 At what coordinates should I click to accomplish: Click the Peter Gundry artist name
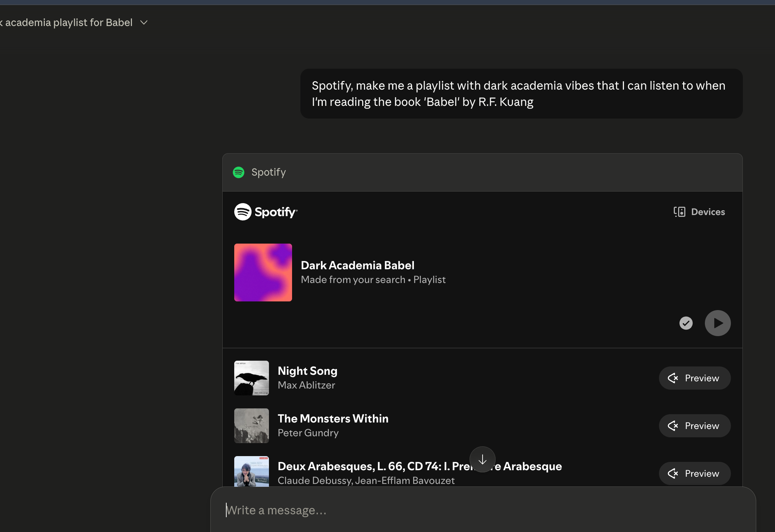point(308,433)
